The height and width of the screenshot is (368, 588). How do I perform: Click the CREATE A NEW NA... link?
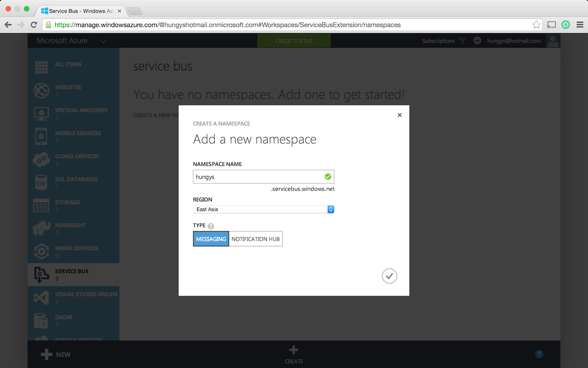(x=156, y=115)
